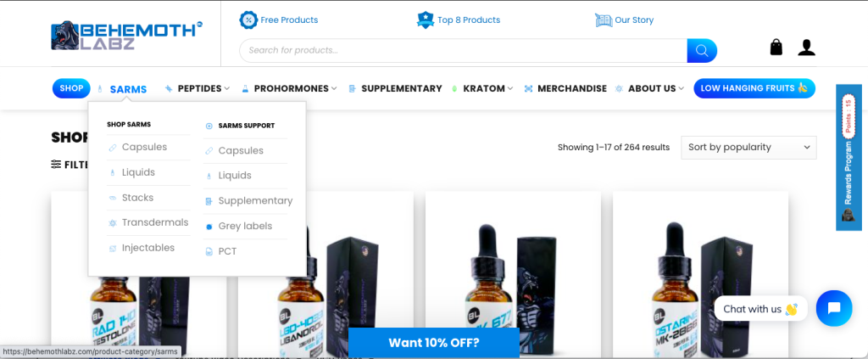Click the blue search magnifier button
Image resolution: width=868 pixels, height=359 pixels.
[702, 50]
